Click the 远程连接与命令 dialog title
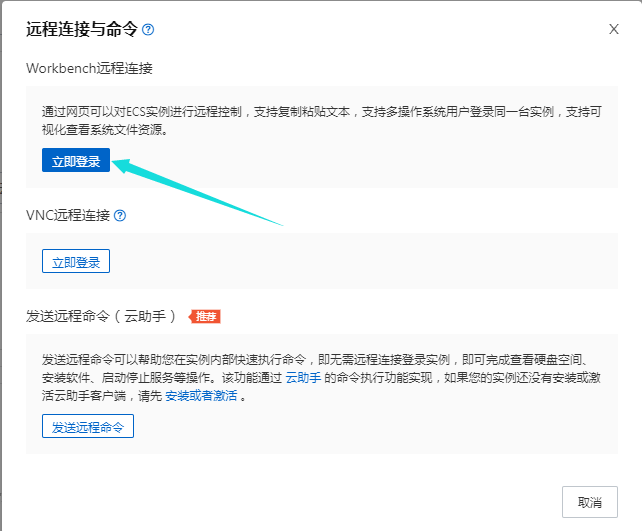 pyautogui.click(x=81, y=29)
